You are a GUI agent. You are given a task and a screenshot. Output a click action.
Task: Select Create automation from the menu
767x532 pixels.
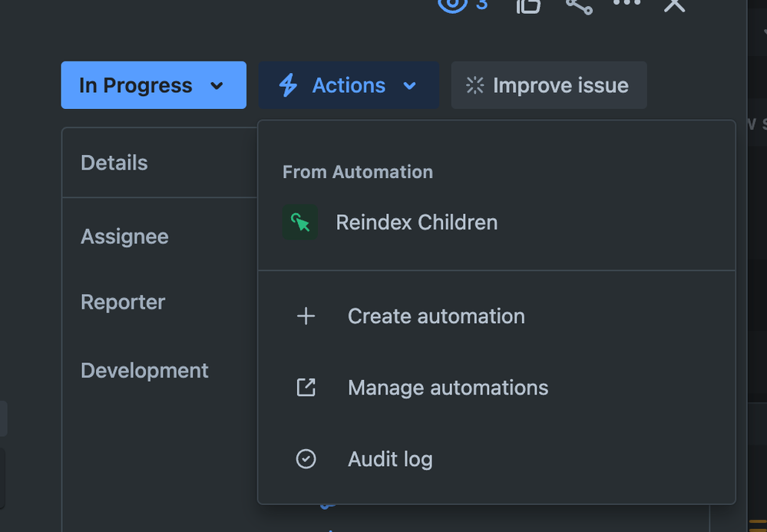436,316
